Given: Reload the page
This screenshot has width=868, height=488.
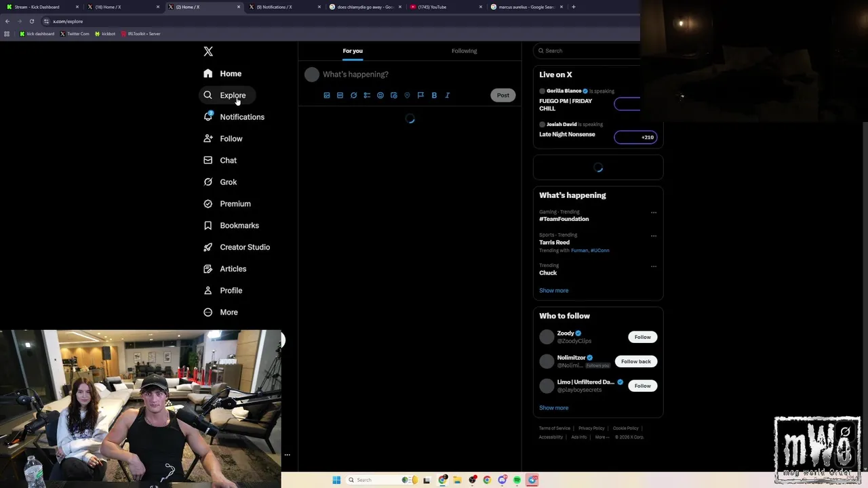Looking at the screenshot, I should click(x=31, y=21).
